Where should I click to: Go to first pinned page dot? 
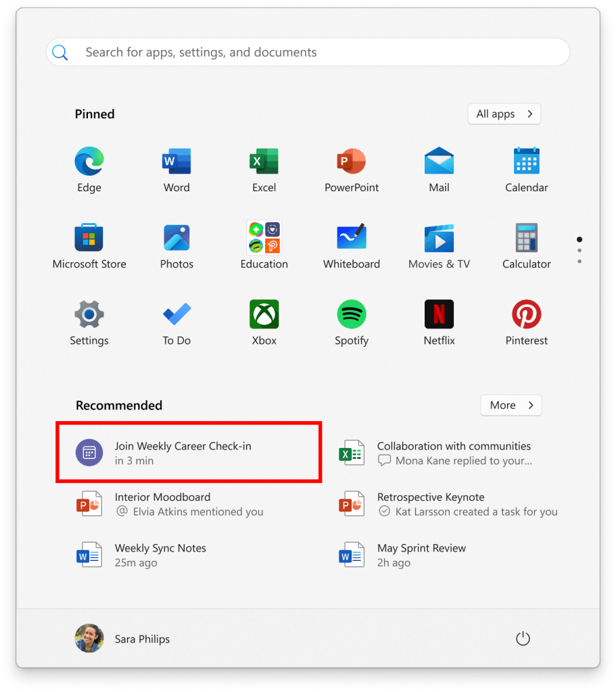click(579, 239)
